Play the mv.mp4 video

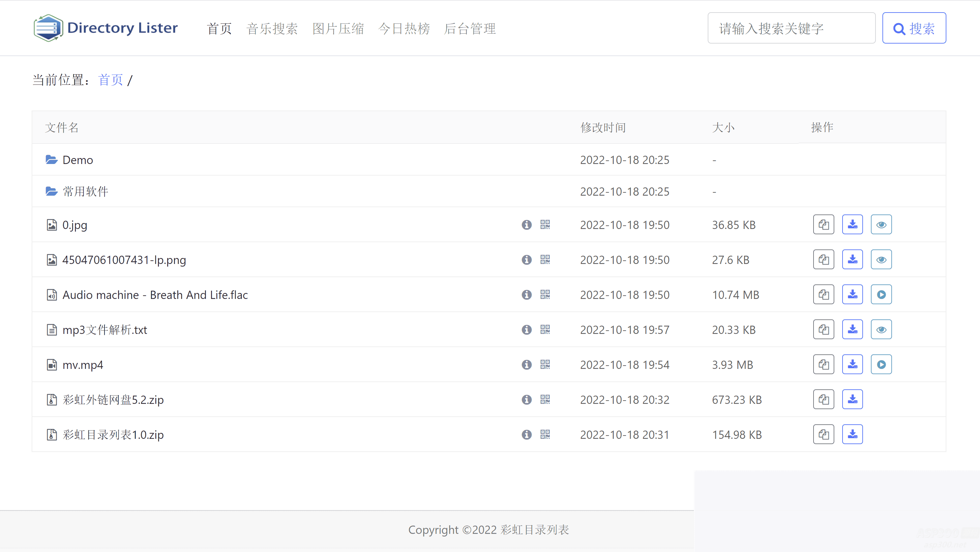[x=881, y=365]
